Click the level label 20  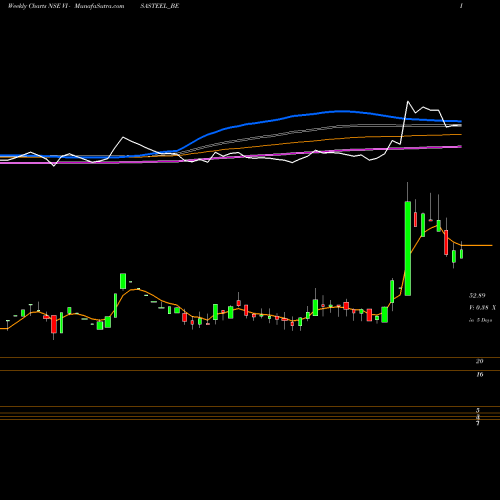[480, 361]
